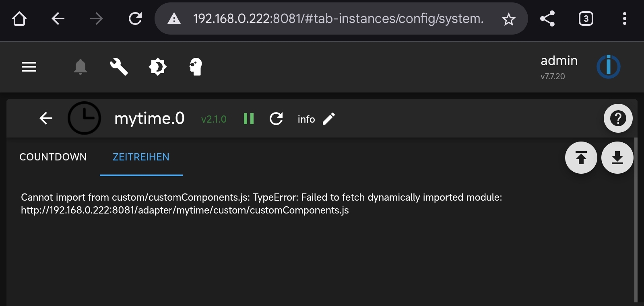
Task: Open the notifications bell
Action: pyautogui.click(x=80, y=67)
